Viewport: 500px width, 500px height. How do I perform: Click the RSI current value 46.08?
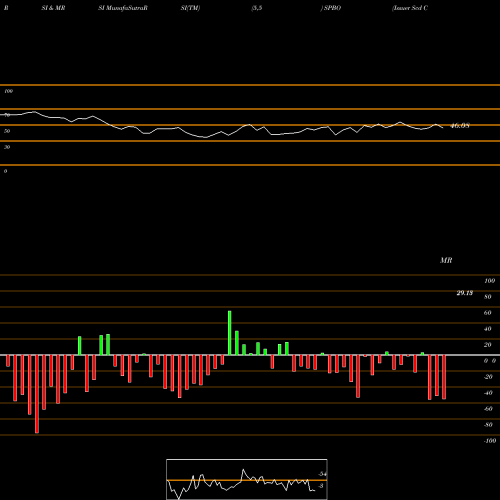point(460,126)
